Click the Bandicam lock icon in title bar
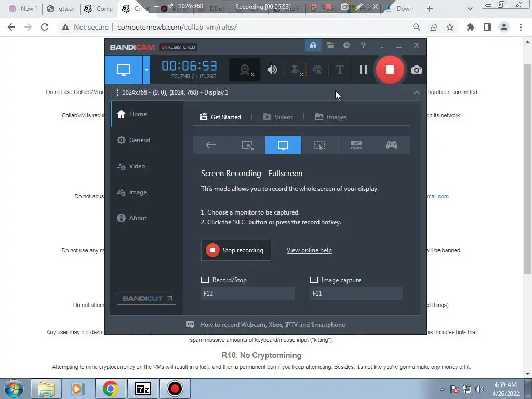The width and height of the screenshot is (532, 399). point(313,46)
